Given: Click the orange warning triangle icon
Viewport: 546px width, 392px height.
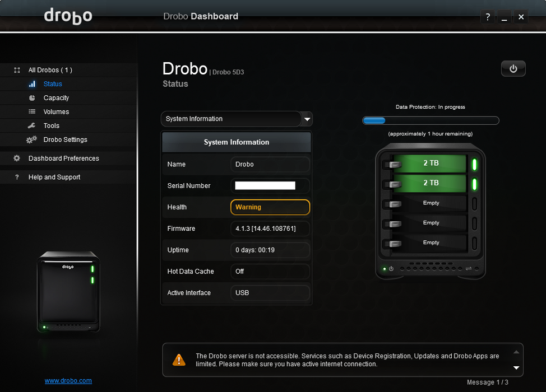Looking at the screenshot, I should click(x=179, y=360).
